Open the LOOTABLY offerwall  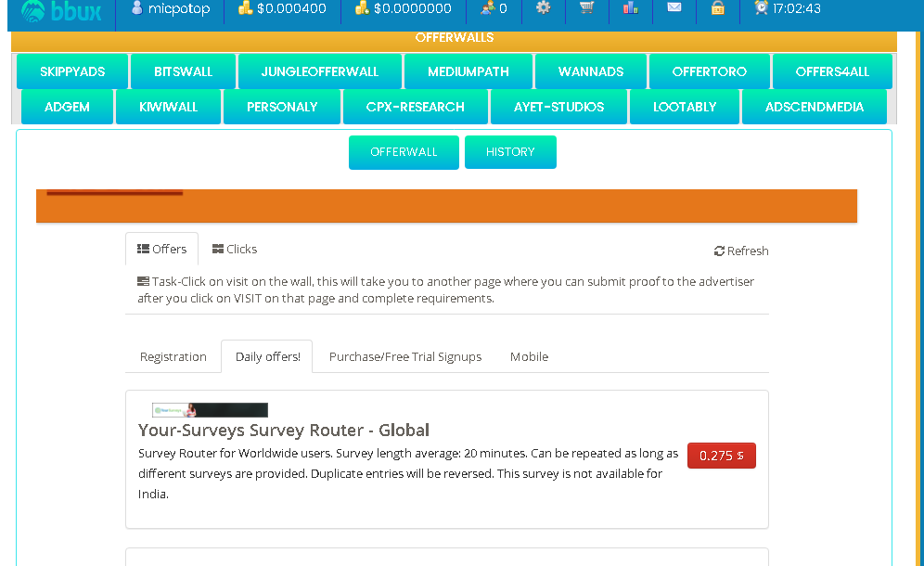pos(685,107)
